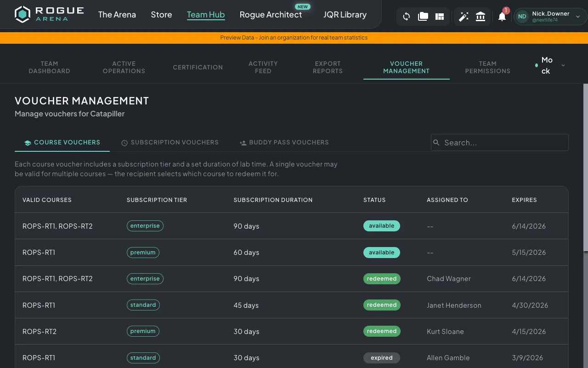Open the folders icon in the top toolbar
588x368 pixels.
tap(423, 16)
